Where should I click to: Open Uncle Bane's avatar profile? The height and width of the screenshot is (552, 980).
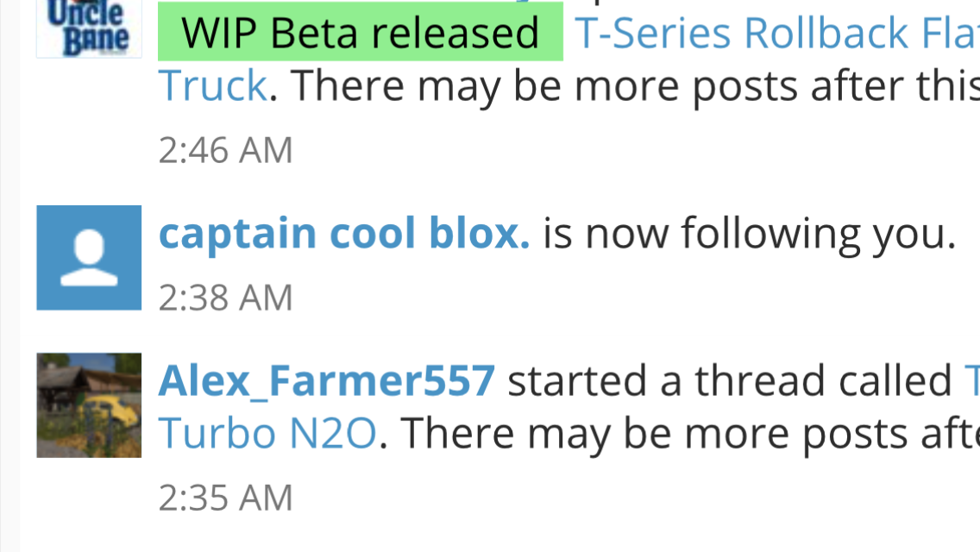click(89, 28)
